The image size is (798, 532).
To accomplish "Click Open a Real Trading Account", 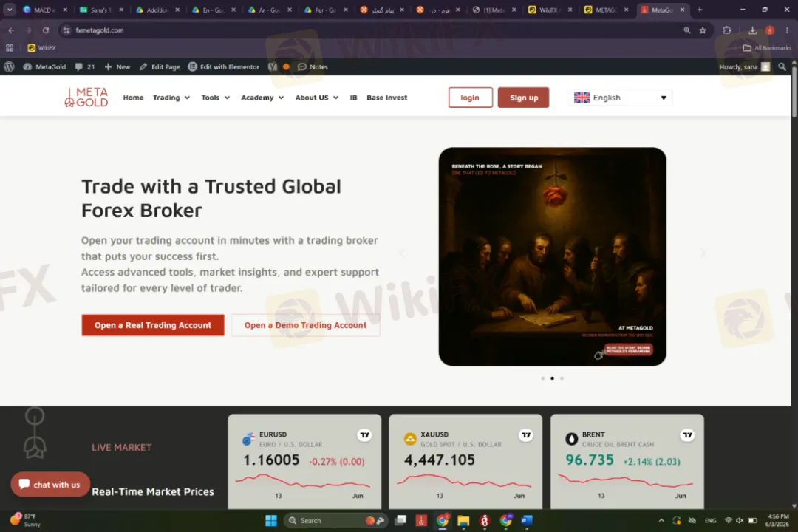I will (153, 325).
